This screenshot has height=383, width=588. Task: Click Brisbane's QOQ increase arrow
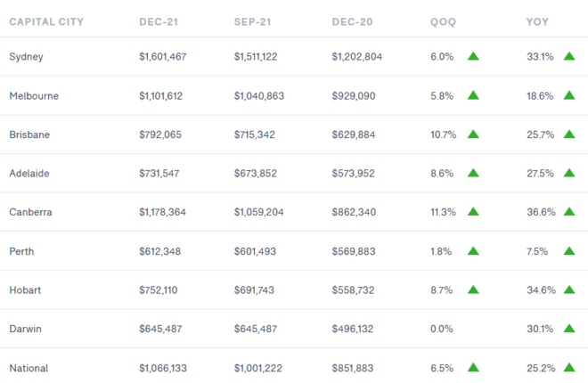pyautogui.click(x=473, y=134)
